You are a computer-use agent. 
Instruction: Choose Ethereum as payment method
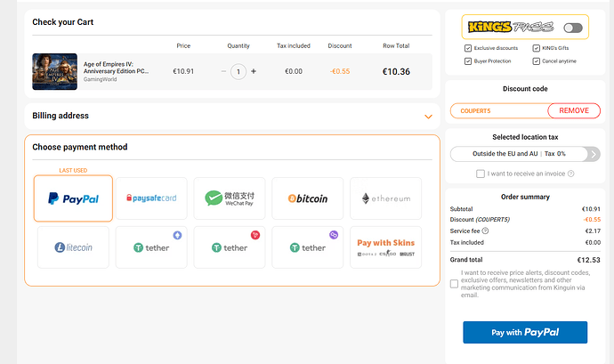click(x=385, y=198)
